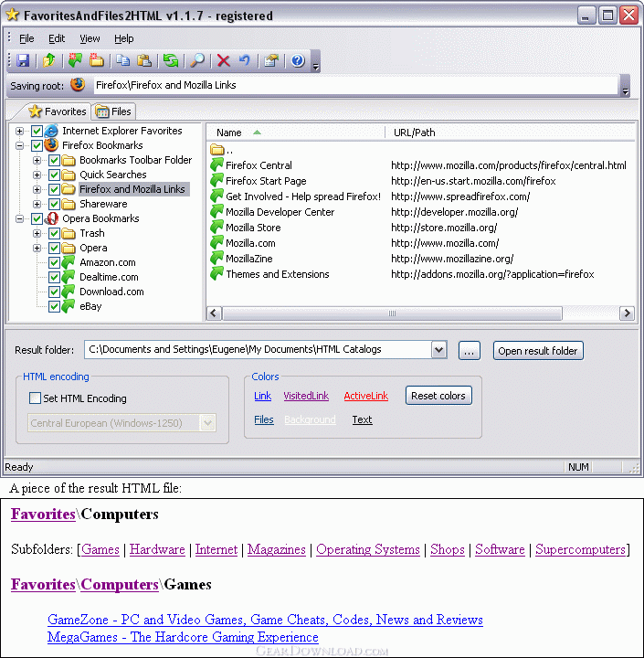This screenshot has width=644, height=658.
Task: Collapse Firefox Bookmarks node
Action: 19,145
